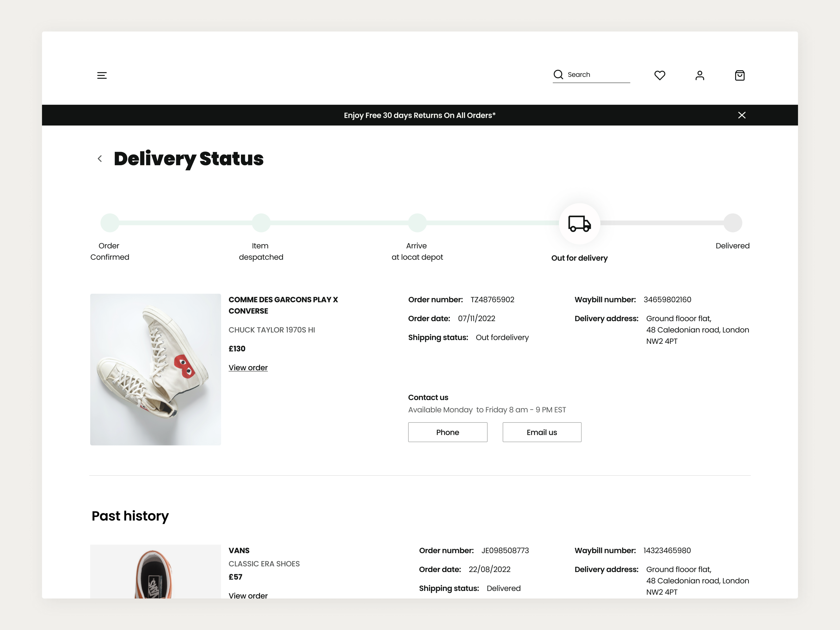Click the search magnifier icon
Viewport: 840px width, 630px height.
point(558,74)
